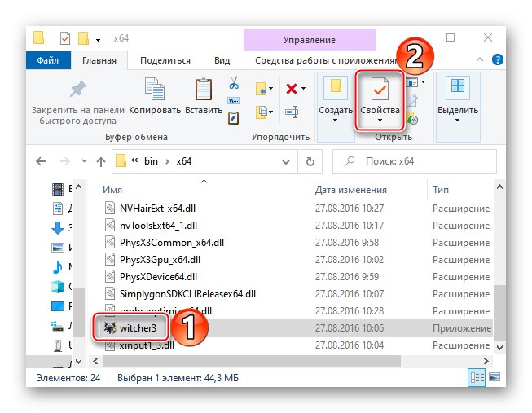Select PhysXDevice64.dll file
The width and height of the screenshot is (532, 413).
158,277
